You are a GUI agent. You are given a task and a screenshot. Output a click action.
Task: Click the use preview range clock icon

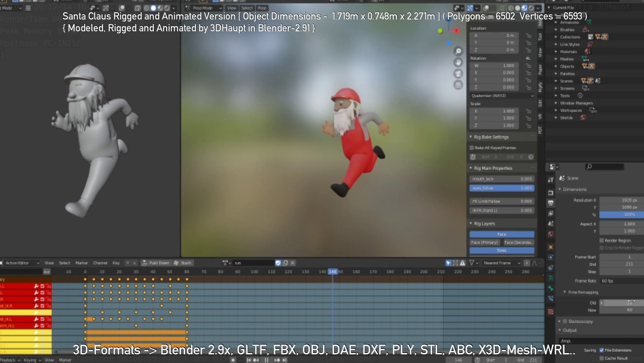tap(477, 360)
